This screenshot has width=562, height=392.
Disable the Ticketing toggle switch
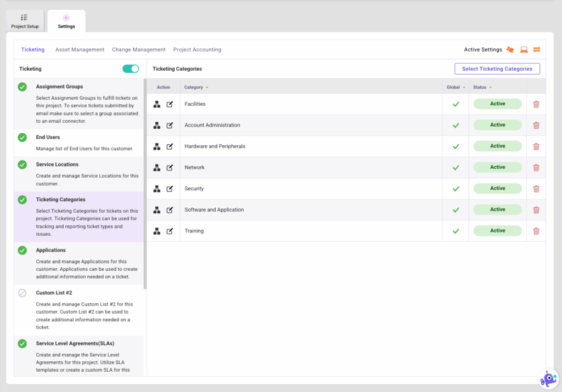131,69
